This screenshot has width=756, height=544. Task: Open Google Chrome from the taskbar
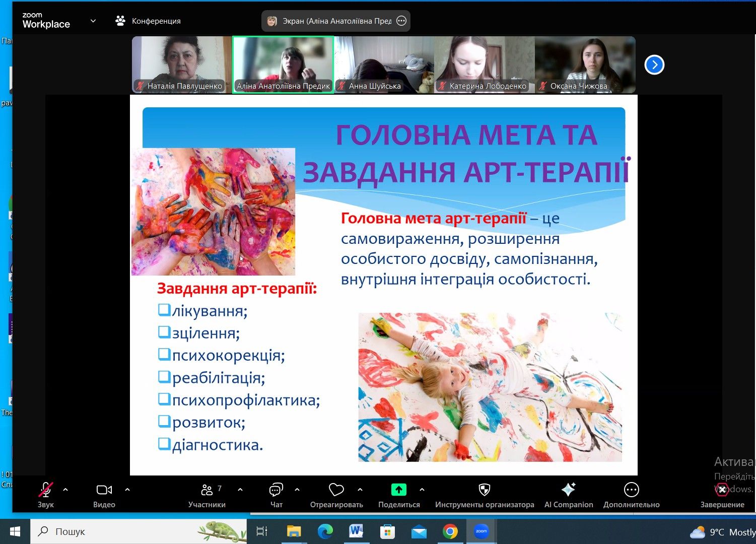coord(450,531)
